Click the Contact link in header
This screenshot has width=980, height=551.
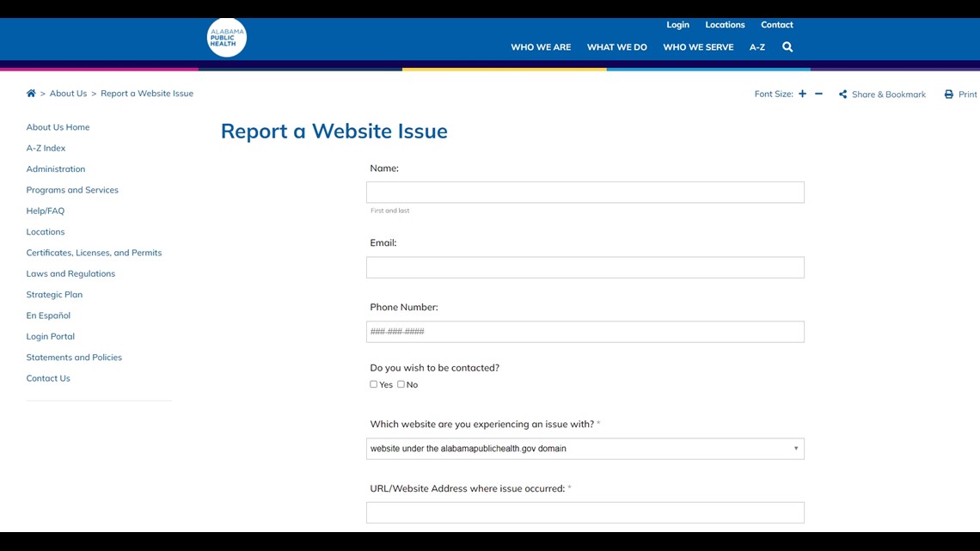point(777,25)
